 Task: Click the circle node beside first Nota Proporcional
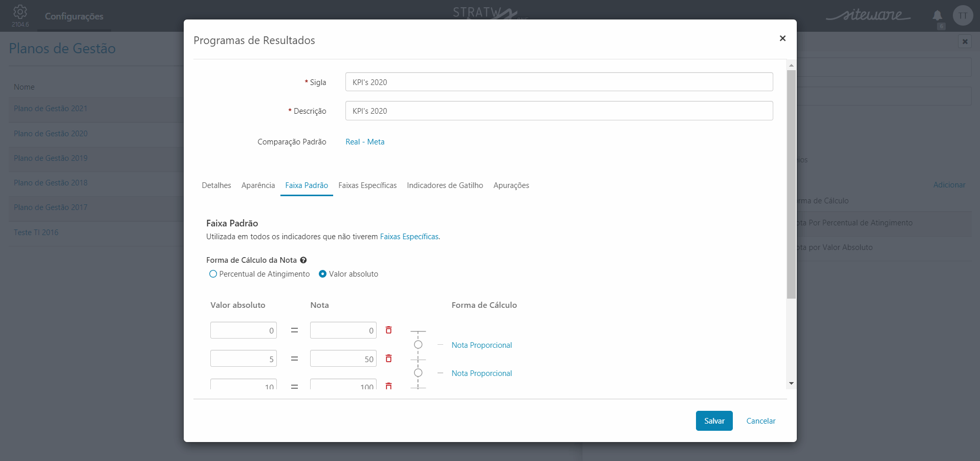[x=418, y=345]
